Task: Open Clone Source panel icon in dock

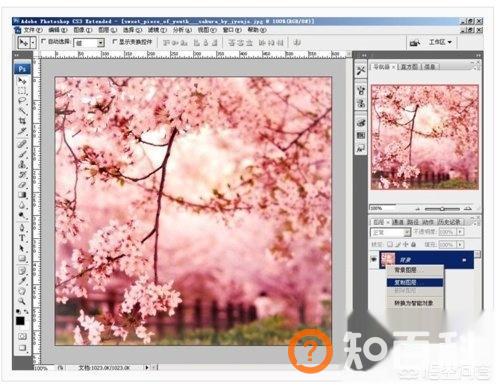Action: (x=361, y=103)
